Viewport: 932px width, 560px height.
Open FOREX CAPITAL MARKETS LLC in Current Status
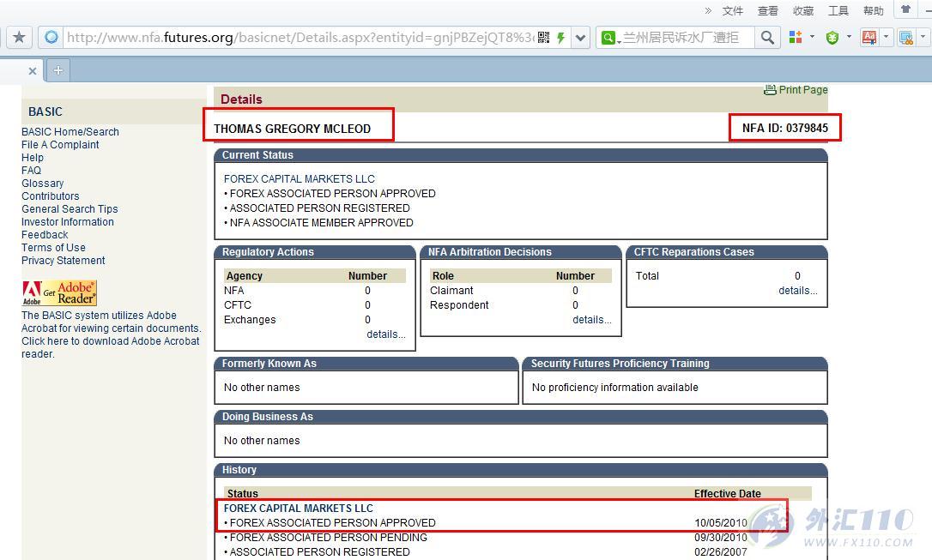299,178
